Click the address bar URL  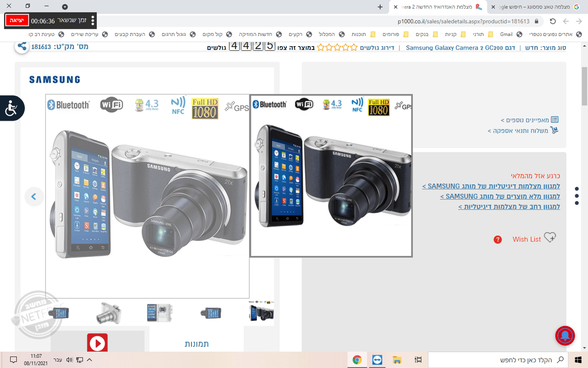tap(464, 22)
